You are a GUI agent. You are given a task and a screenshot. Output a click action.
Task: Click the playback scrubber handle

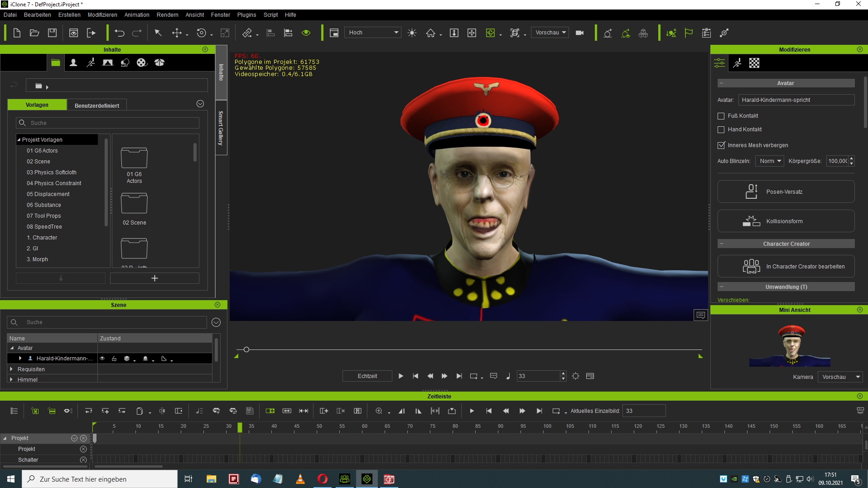pos(246,349)
